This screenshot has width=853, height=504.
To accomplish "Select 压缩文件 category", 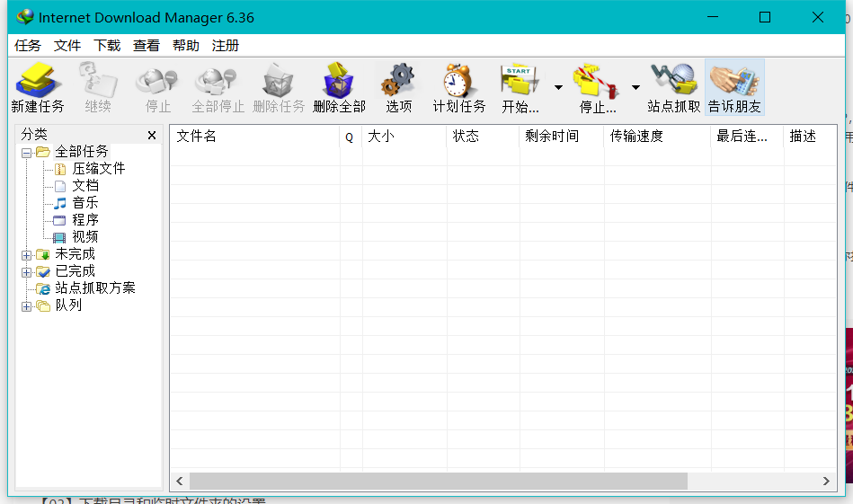I will pyautogui.click(x=99, y=169).
